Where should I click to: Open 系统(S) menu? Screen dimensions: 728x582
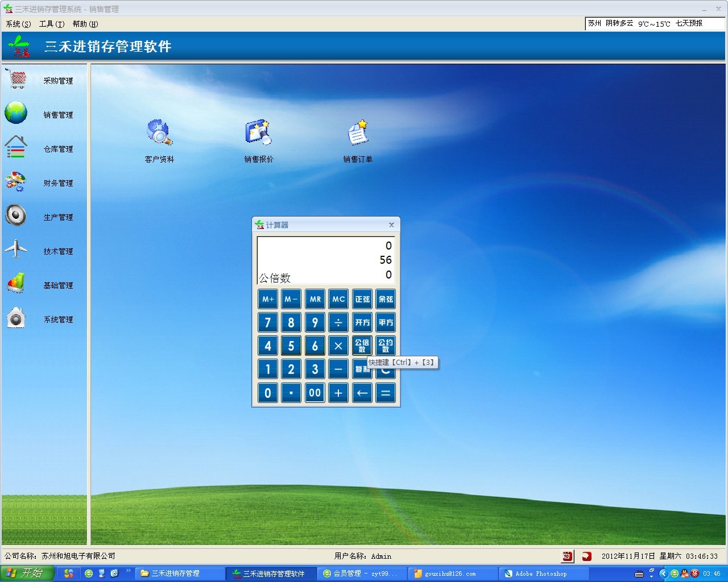tap(18, 24)
